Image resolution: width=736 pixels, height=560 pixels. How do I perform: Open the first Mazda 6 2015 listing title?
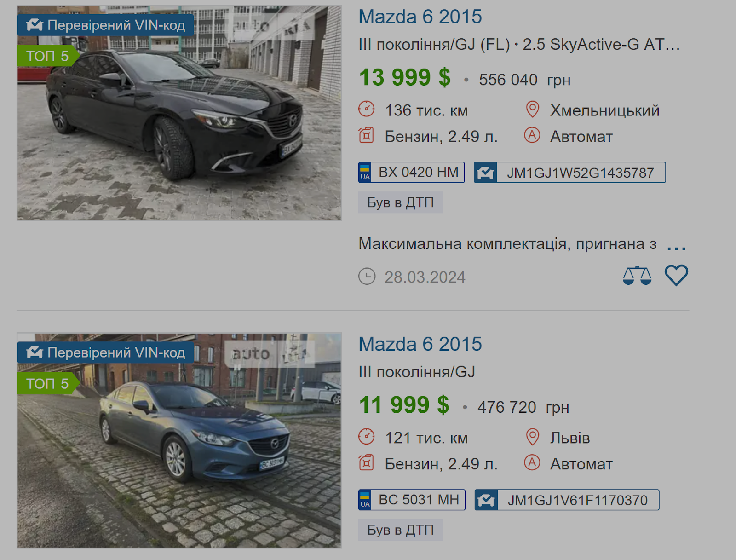tap(420, 17)
